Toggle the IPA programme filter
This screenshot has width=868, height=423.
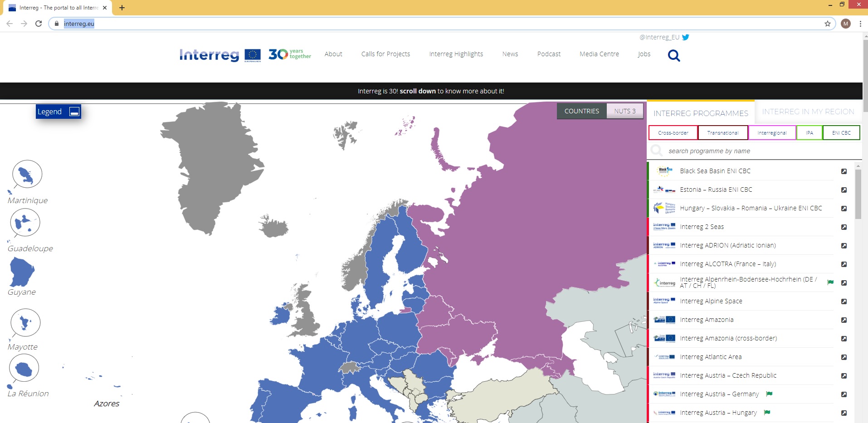pyautogui.click(x=809, y=133)
